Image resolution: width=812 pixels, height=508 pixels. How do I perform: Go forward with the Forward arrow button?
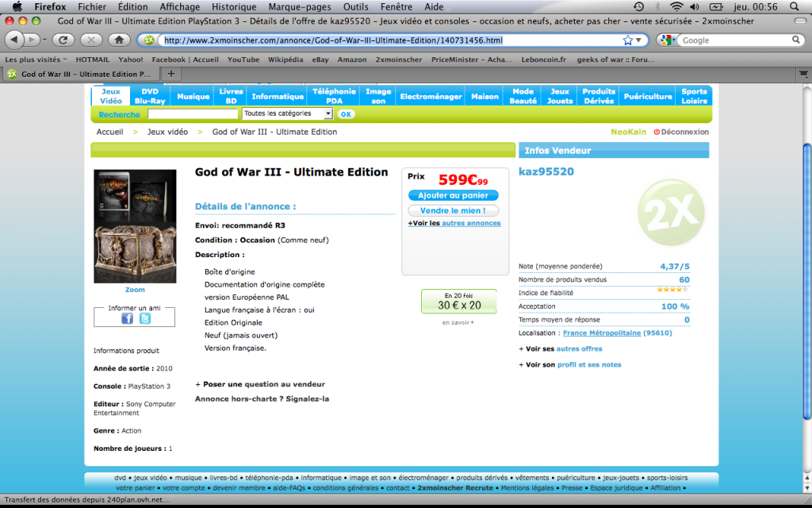click(31, 40)
